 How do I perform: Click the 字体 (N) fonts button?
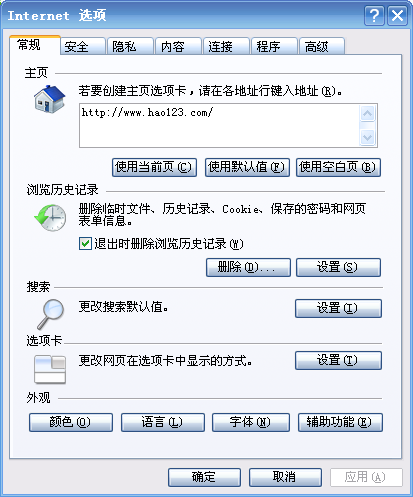click(x=251, y=422)
